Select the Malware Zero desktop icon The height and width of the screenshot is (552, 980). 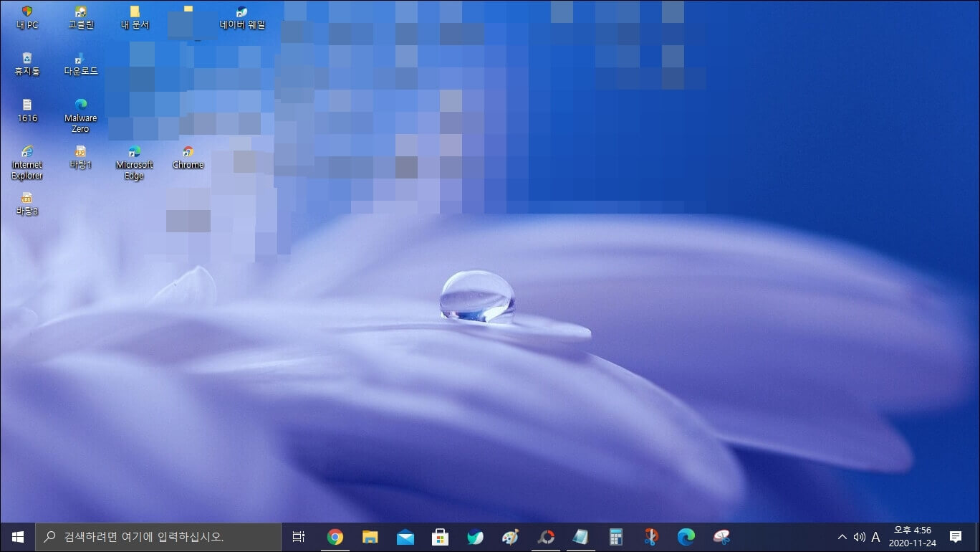81,116
